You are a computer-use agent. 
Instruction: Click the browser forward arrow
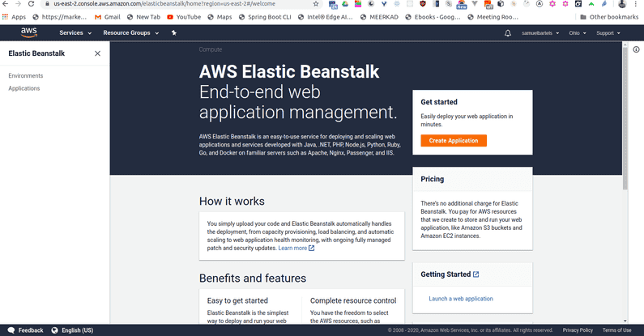(18, 4)
